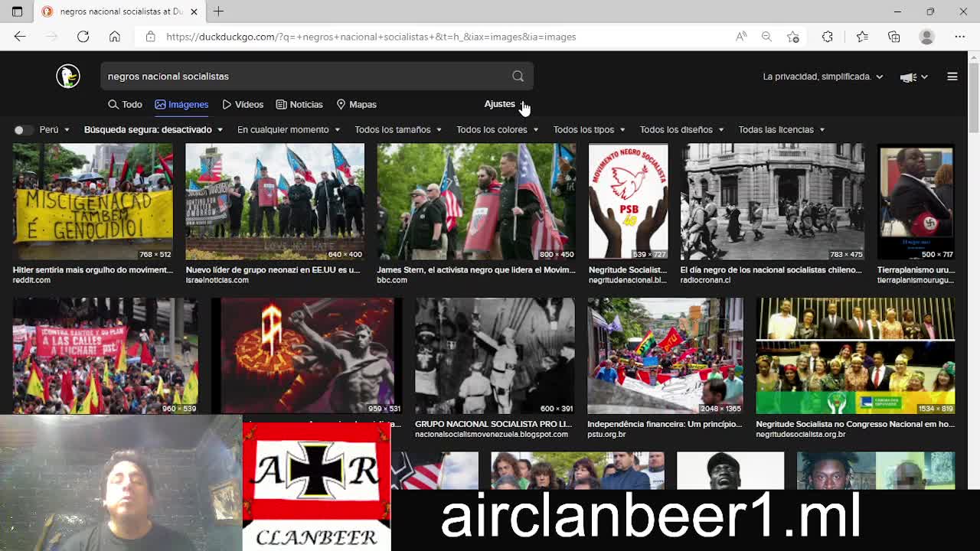This screenshot has width=980, height=551.
Task: Open the bbc.com James Stern result
Action: [x=475, y=270]
